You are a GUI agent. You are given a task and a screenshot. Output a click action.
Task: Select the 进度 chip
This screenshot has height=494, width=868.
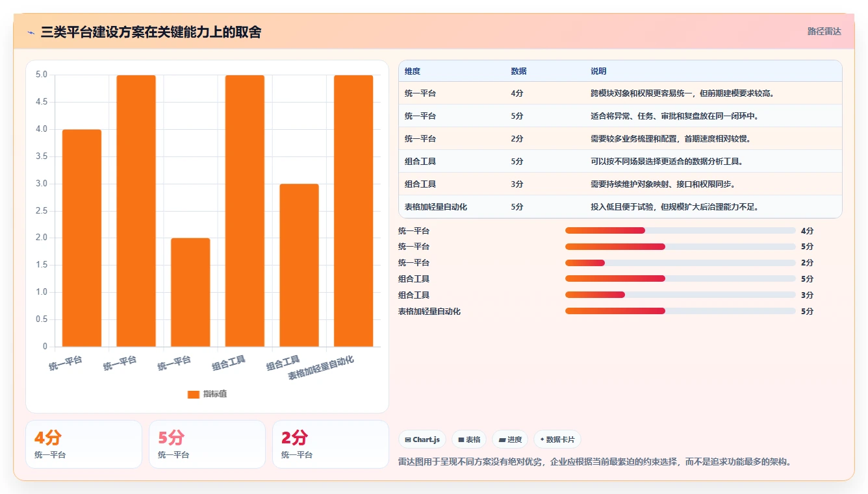point(510,439)
